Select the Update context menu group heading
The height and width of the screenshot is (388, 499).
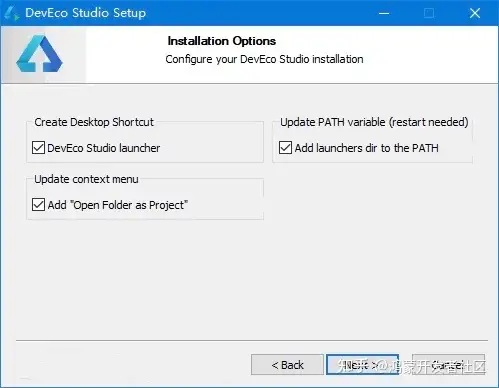click(x=86, y=179)
